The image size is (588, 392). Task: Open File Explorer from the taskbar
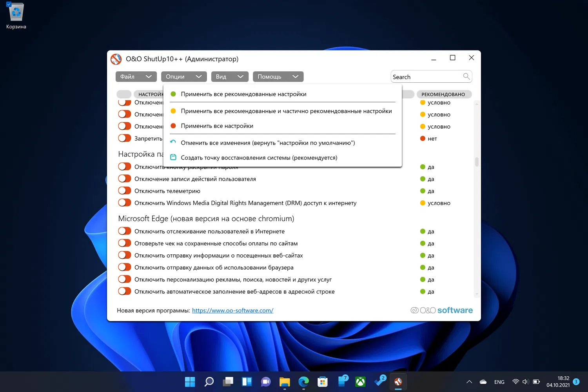pyautogui.click(x=285, y=381)
